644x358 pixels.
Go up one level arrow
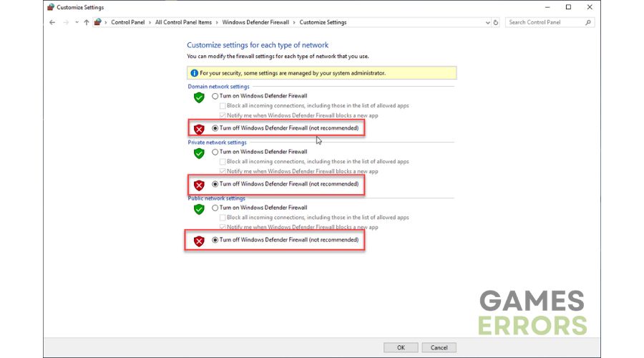87,23
